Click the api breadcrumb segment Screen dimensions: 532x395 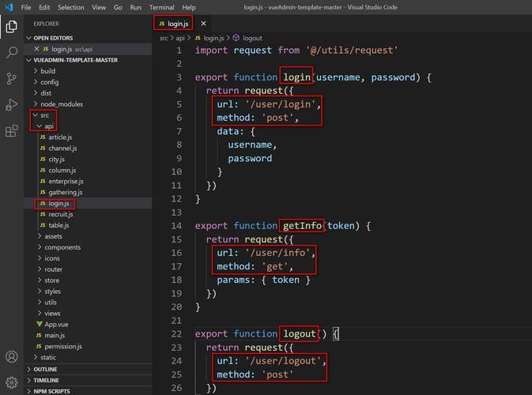(x=181, y=38)
